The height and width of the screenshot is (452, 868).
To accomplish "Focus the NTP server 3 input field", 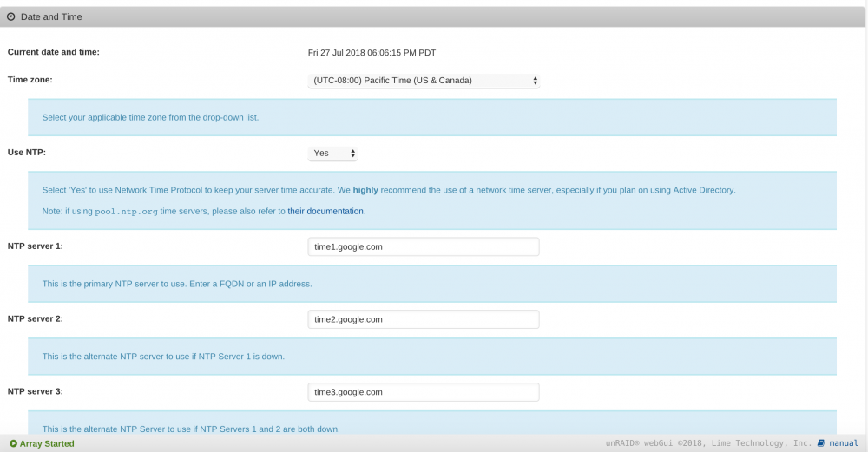I will point(424,391).
